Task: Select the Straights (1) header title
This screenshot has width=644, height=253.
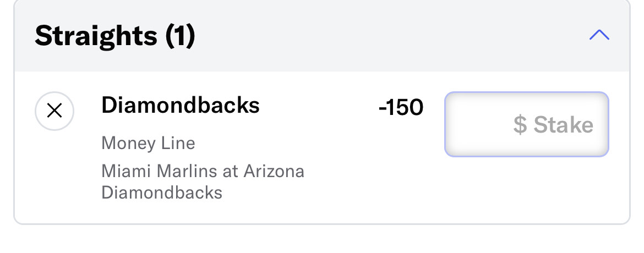Action: pos(114,36)
